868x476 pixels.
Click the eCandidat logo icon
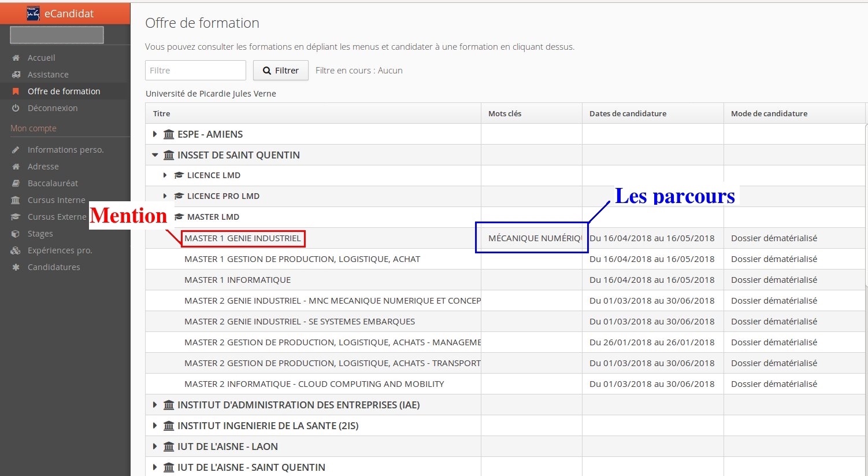pyautogui.click(x=34, y=14)
